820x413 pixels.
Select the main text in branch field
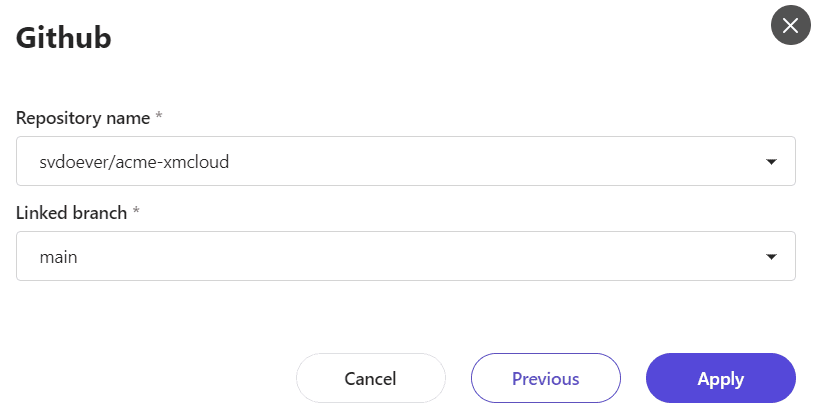[x=58, y=257]
